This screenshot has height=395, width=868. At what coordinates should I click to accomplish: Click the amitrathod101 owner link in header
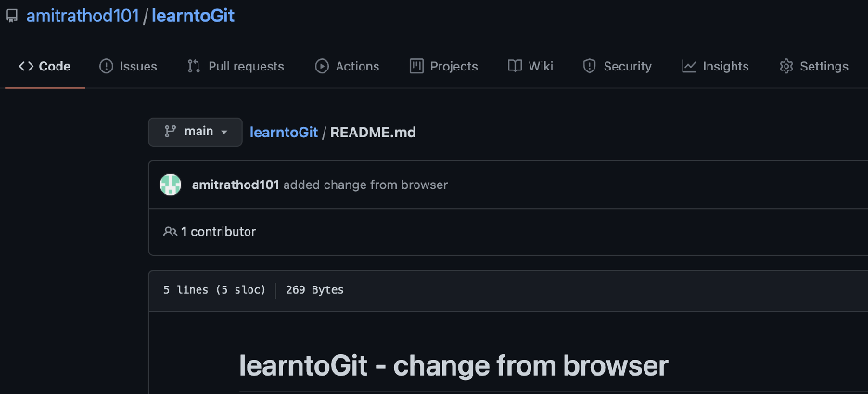(83, 16)
